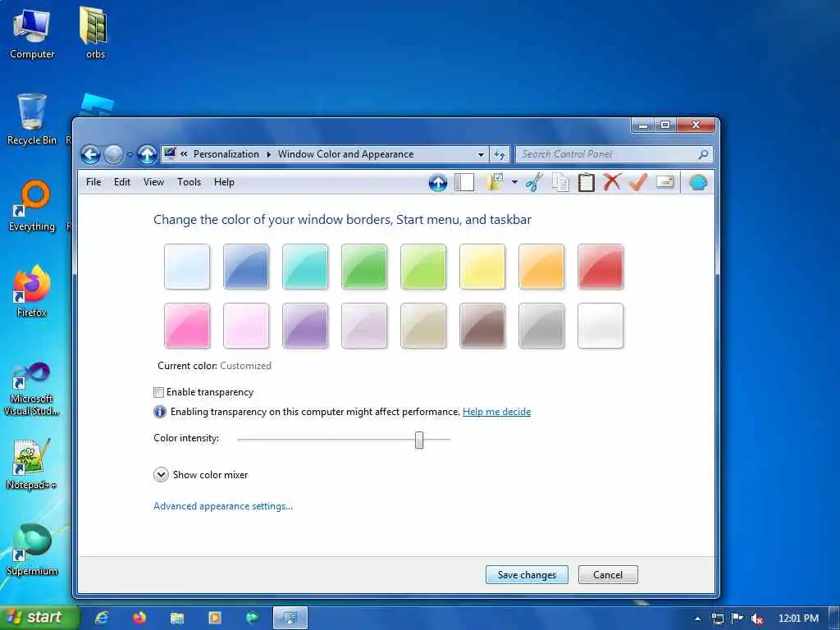Open Advanced appearance settings link
Viewport: 840px width, 630px height.
click(223, 505)
